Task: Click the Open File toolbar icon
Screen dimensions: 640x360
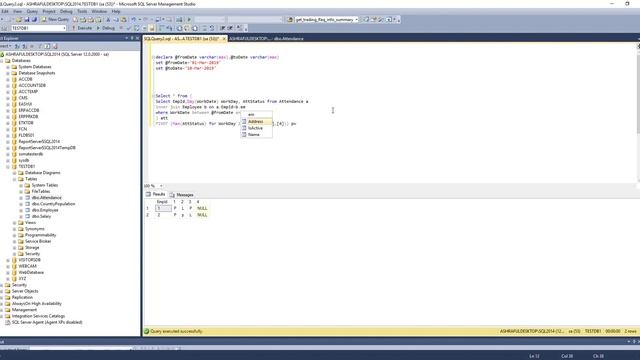Action: tap(19, 19)
